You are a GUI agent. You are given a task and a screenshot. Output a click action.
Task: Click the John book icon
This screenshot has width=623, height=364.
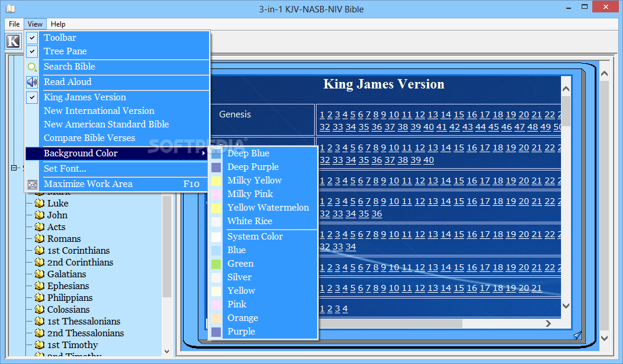40,215
